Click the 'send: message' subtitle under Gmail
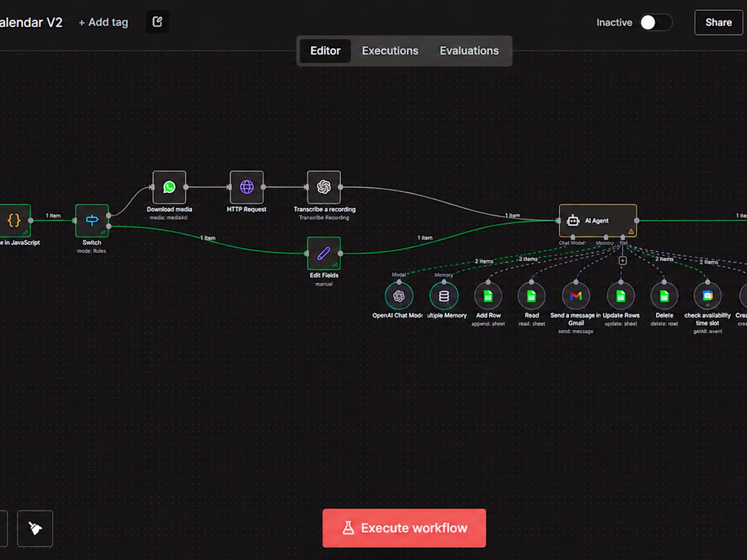 (x=575, y=331)
